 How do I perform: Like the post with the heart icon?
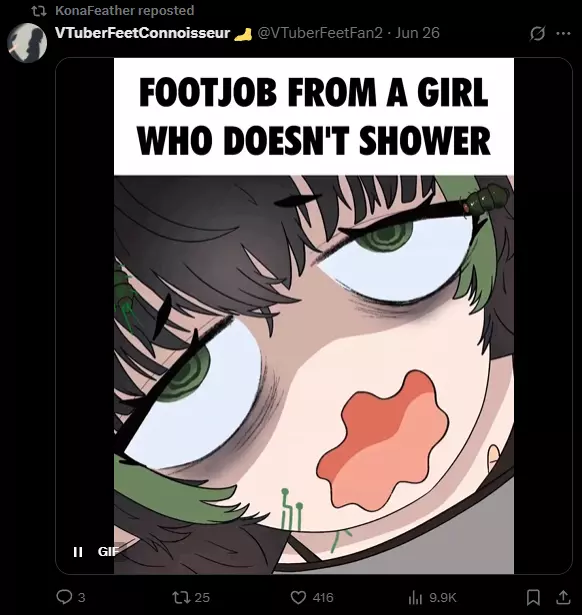click(x=298, y=597)
